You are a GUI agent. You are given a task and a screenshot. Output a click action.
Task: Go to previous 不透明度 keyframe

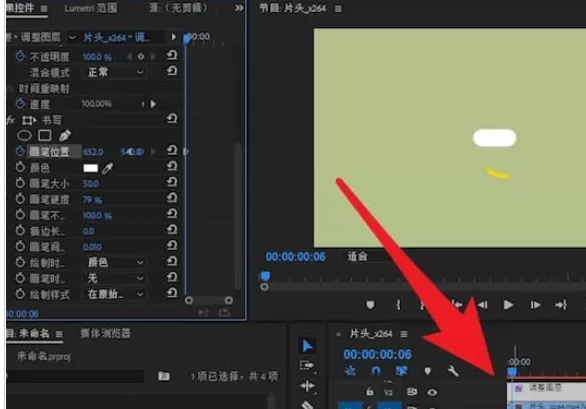coord(130,57)
